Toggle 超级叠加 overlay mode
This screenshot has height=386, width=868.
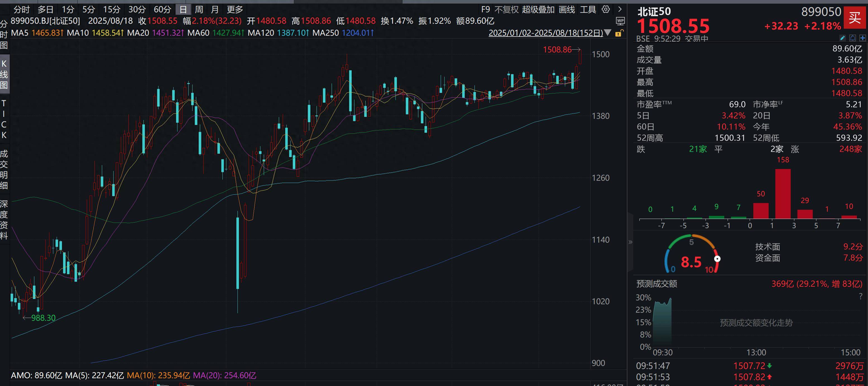click(x=538, y=9)
